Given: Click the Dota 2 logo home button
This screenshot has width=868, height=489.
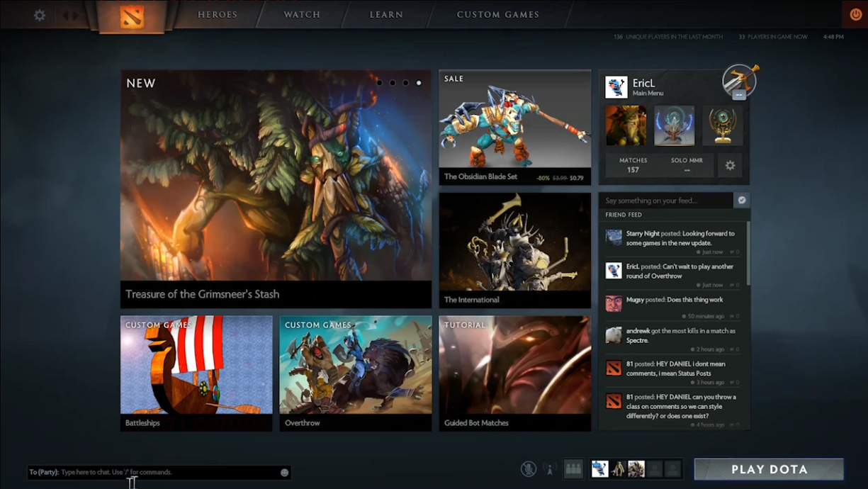Looking at the screenshot, I should (x=132, y=16).
